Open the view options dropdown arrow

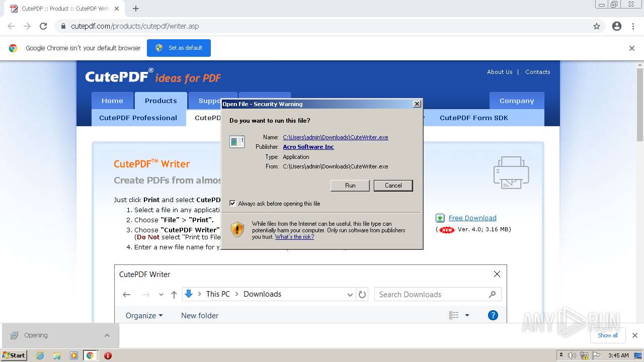point(467,316)
